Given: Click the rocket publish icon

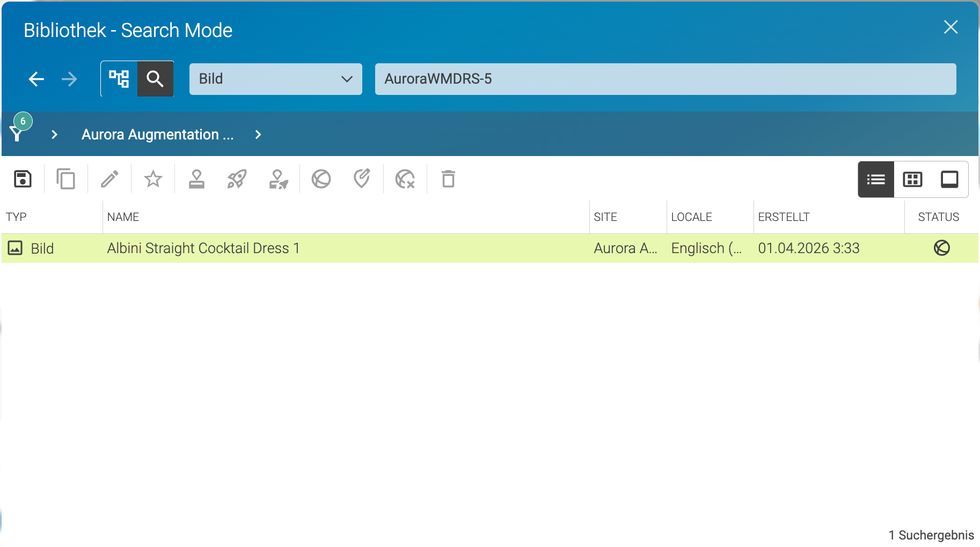Looking at the screenshot, I should click(237, 179).
